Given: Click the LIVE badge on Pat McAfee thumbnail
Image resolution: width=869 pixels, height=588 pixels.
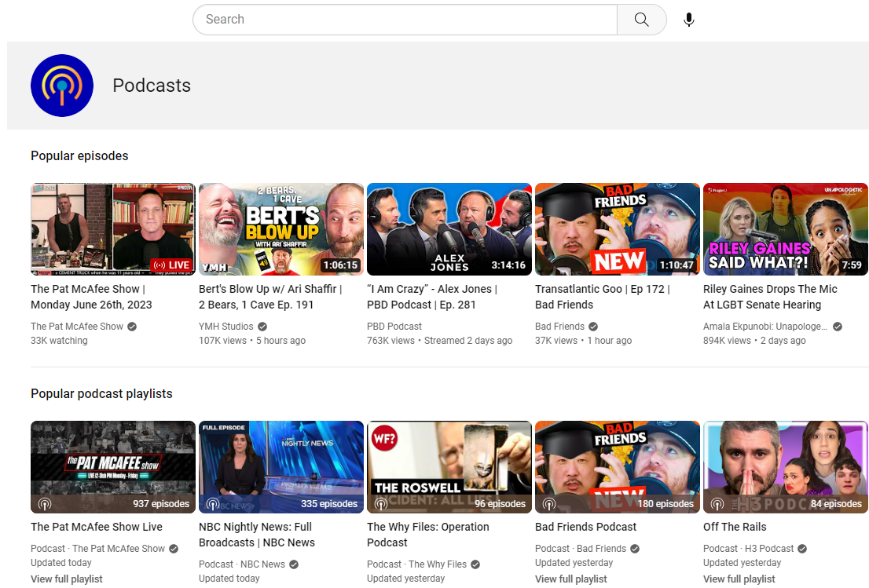Looking at the screenshot, I should tap(172, 265).
